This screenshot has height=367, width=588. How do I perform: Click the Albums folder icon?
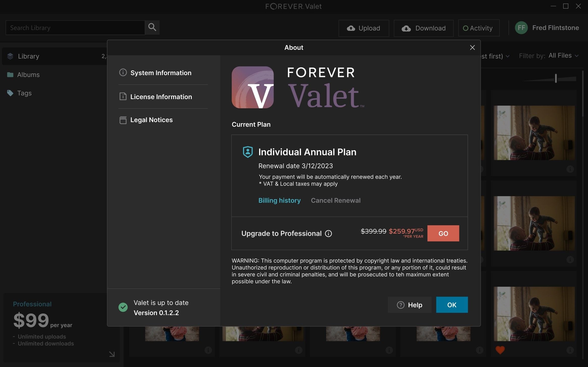point(10,75)
